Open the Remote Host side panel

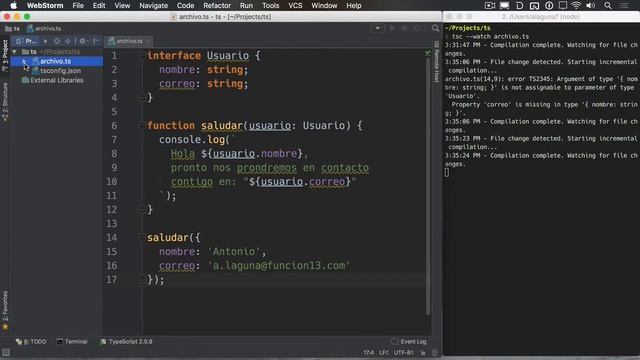[x=436, y=62]
